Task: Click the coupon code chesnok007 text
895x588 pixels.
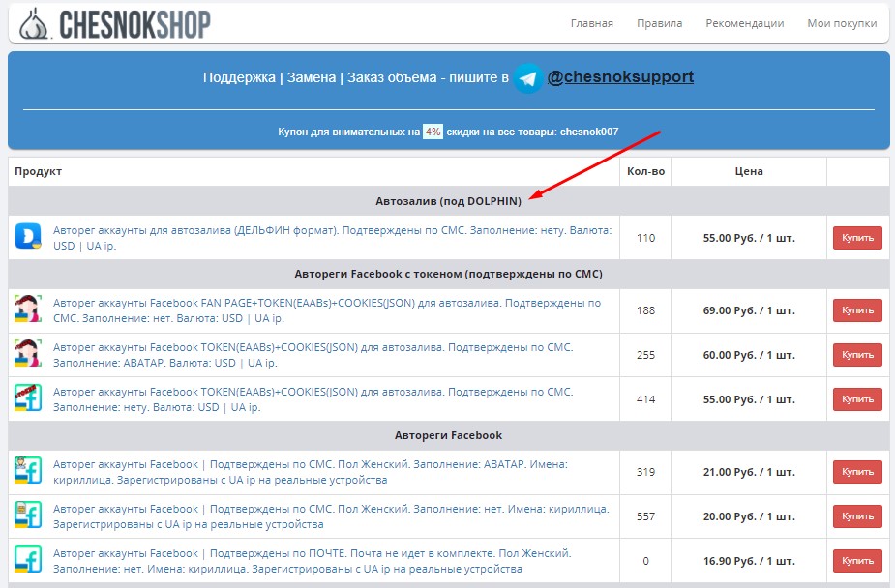Action: (x=589, y=132)
